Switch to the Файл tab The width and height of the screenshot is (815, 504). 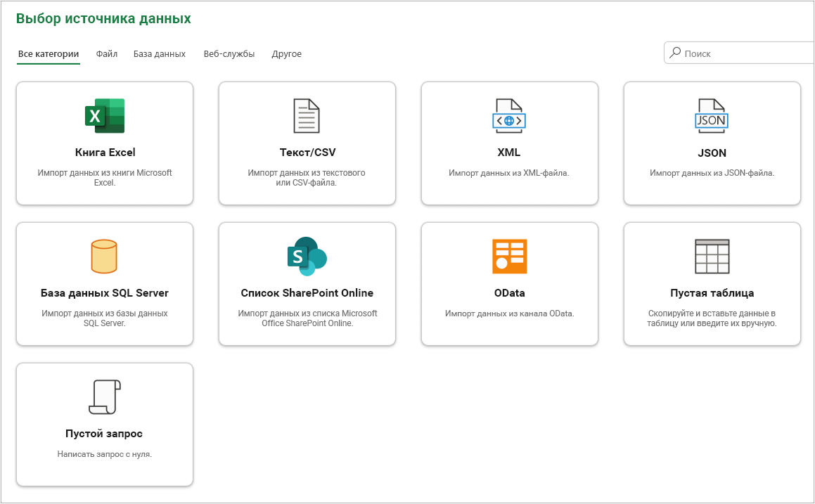click(107, 54)
